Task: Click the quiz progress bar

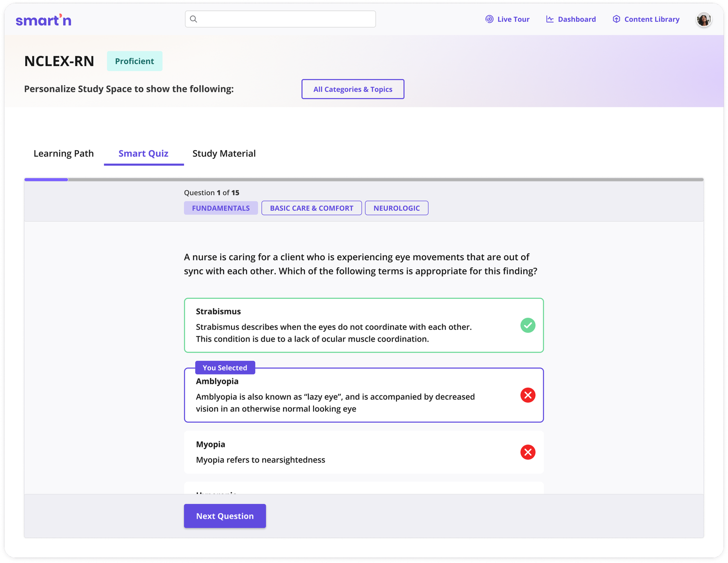Action: tap(364, 179)
